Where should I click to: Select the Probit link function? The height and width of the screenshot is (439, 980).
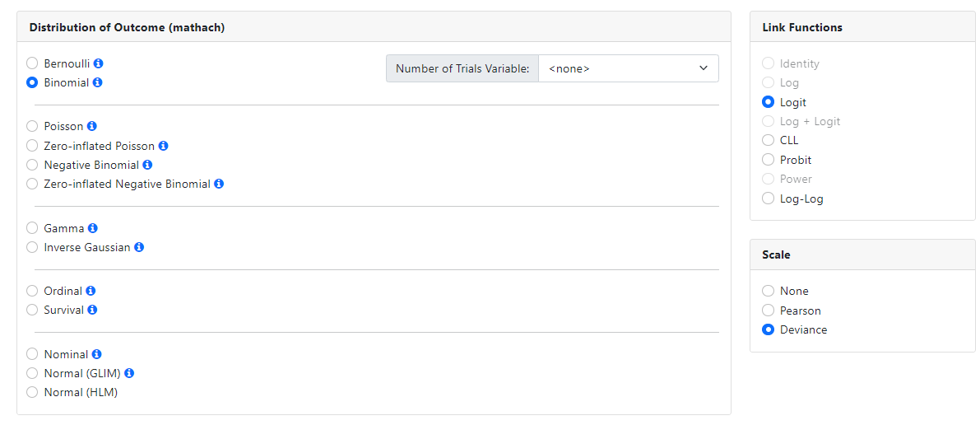[x=768, y=160]
